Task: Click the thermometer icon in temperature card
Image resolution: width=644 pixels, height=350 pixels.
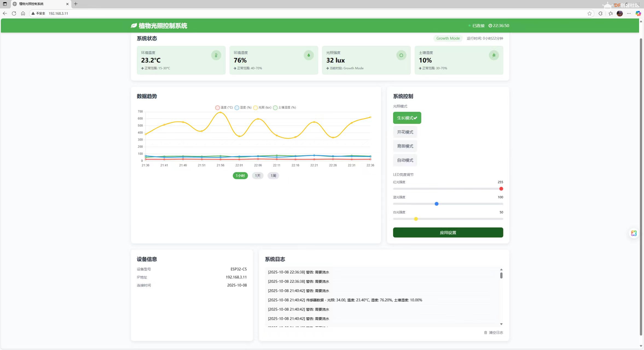Action: click(x=216, y=55)
